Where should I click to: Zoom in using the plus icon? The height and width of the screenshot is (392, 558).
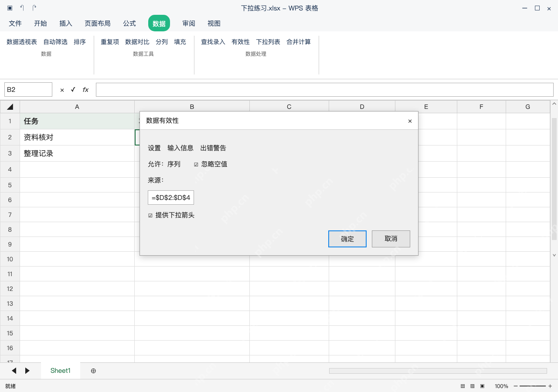coord(550,386)
